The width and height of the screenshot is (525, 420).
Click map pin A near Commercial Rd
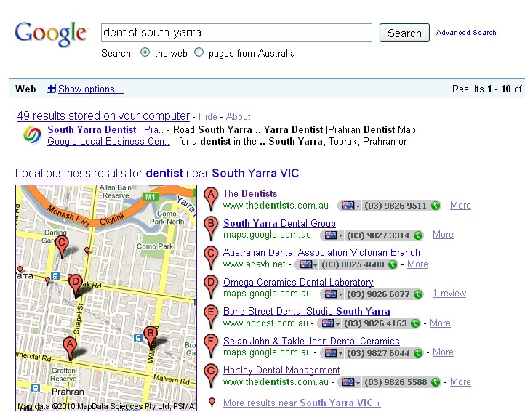point(70,349)
